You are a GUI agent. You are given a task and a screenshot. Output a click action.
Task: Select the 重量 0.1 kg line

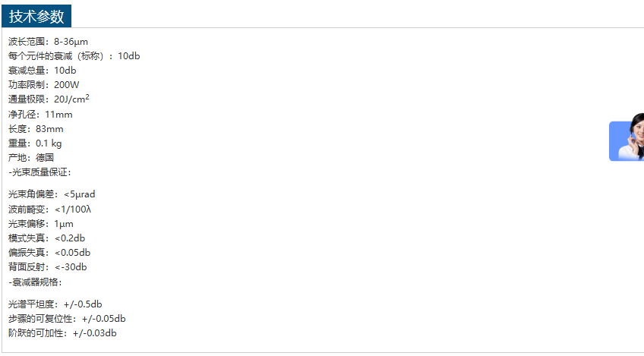pos(35,143)
